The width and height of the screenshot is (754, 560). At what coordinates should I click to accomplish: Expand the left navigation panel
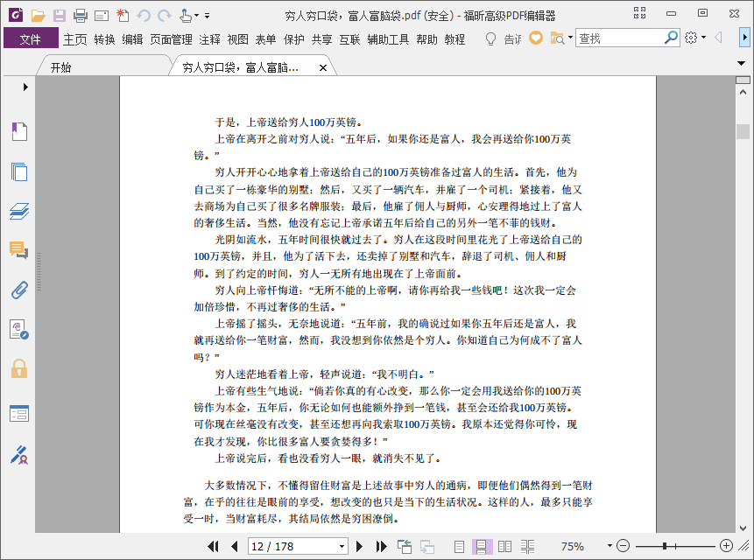25,87
